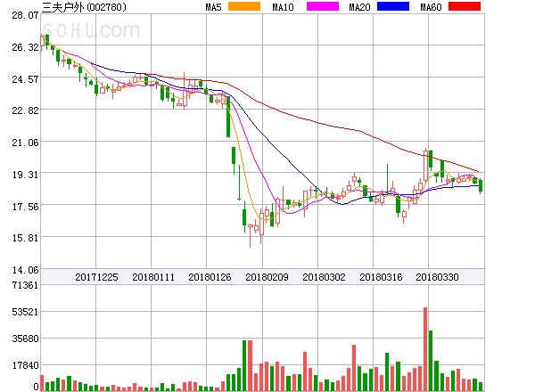Click the red MA60 legend swatch

(x=465, y=6)
